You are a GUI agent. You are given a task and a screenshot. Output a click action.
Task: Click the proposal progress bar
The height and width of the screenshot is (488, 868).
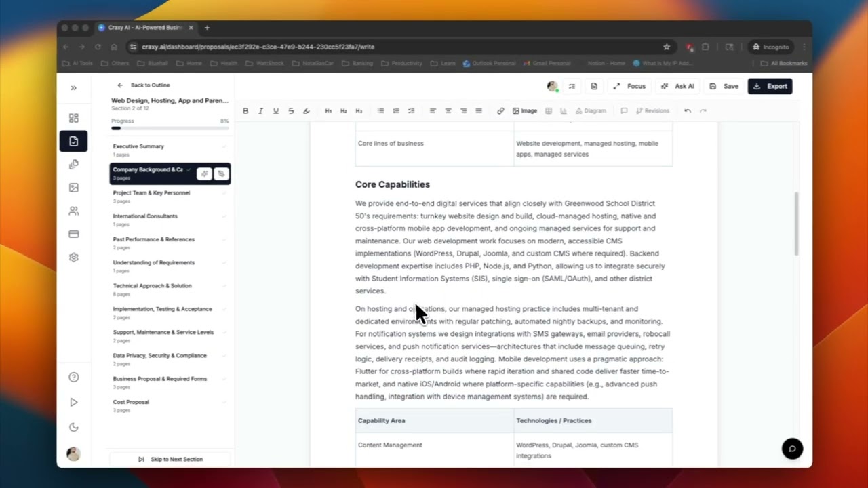pos(170,128)
